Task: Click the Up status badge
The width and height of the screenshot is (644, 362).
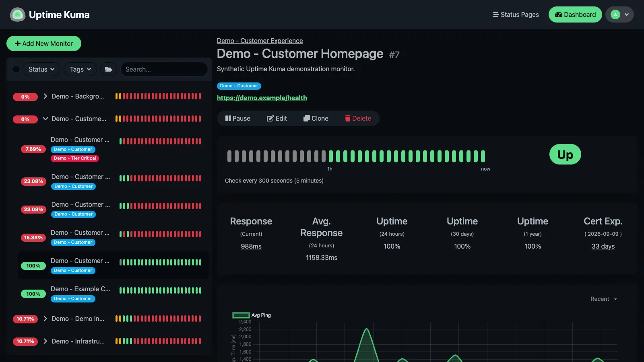Action: point(565,154)
